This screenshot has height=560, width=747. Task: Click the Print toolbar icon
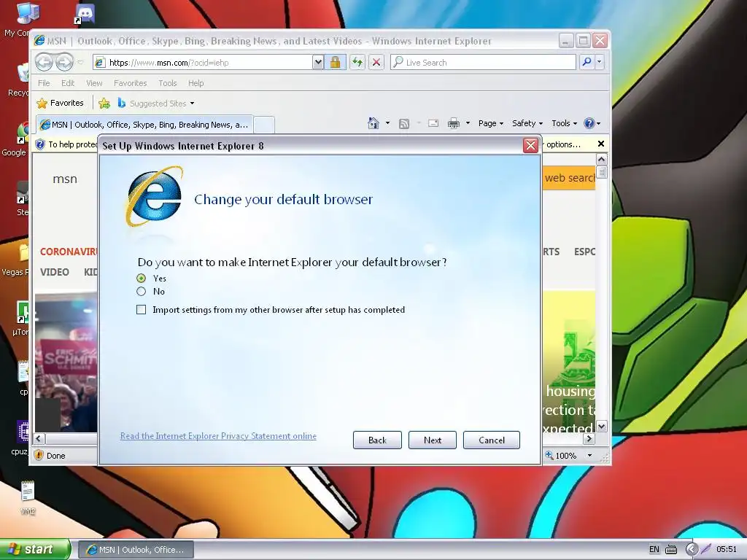click(454, 123)
